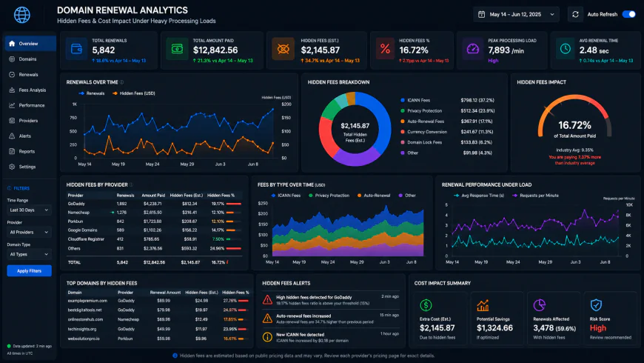Screen dimensions: 644x363
Task: Open Domains in the sidebar
Action: 30,59
